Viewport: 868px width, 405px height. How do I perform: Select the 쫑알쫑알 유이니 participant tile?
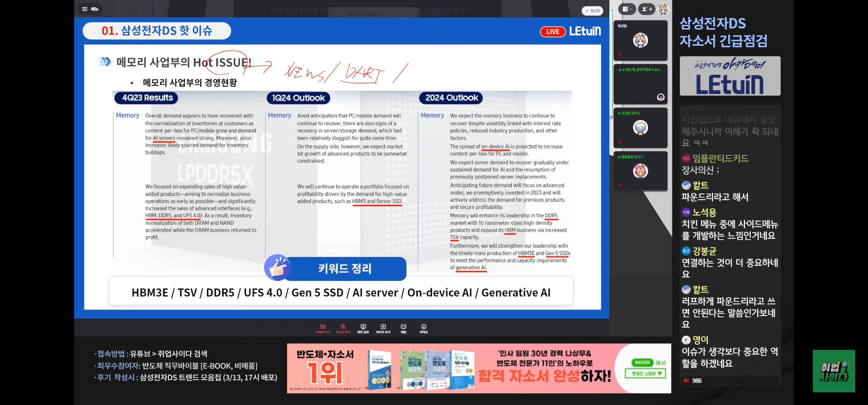(x=640, y=171)
